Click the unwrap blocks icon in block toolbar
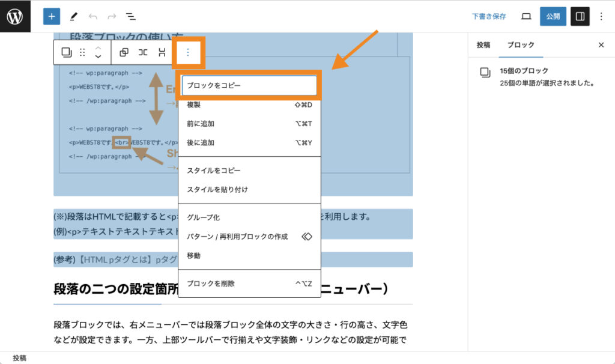Viewport: 615px width, 364px height. coord(142,53)
